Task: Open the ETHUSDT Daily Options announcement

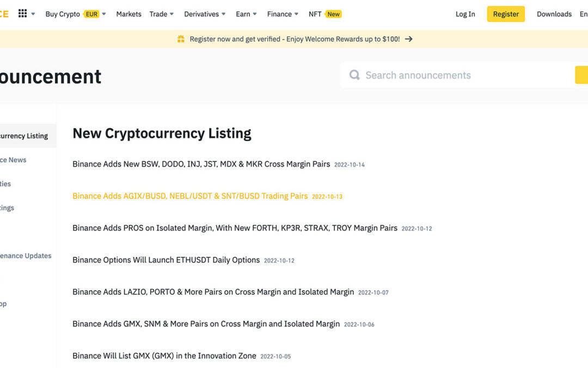Action: point(166,260)
